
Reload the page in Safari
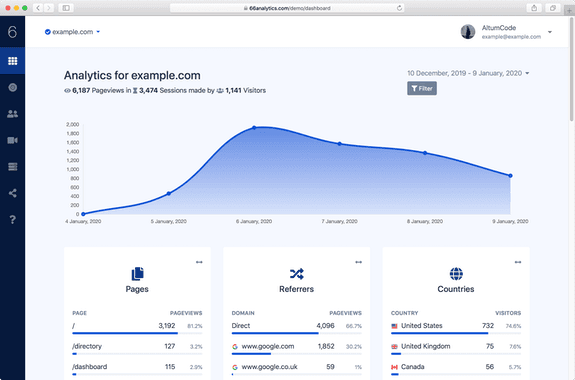click(399, 8)
